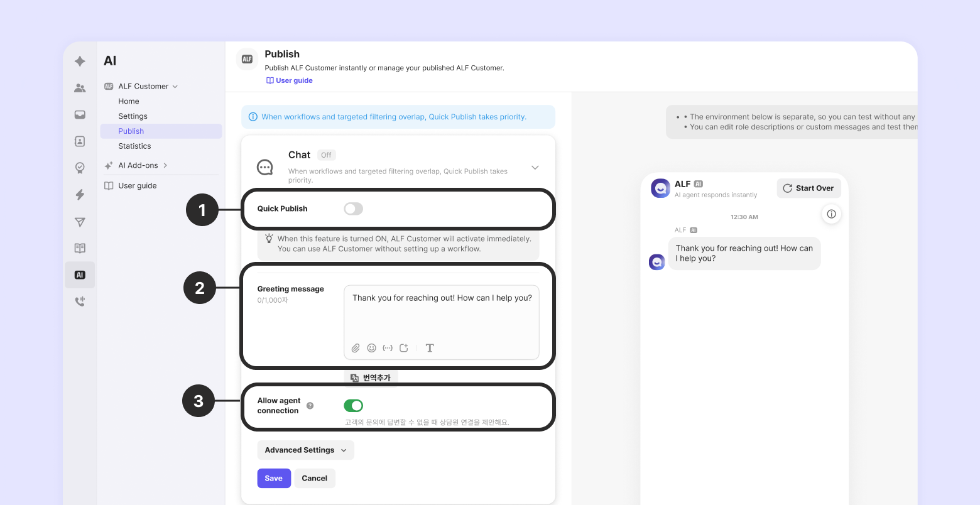Expand the Advanced Settings dropdown
980x505 pixels.
pyautogui.click(x=305, y=450)
